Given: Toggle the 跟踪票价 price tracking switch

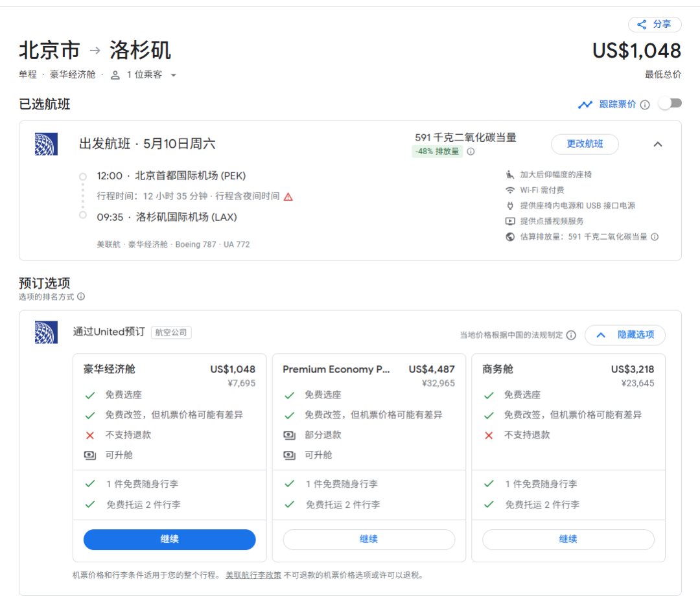Looking at the screenshot, I should (670, 104).
